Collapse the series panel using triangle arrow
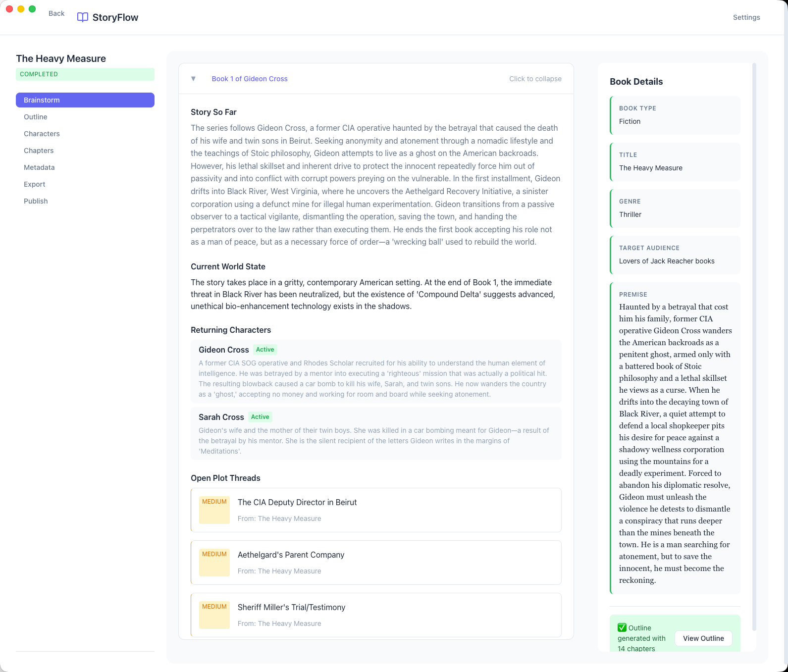Viewport: 788px width, 672px height. click(x=194, y=79)
